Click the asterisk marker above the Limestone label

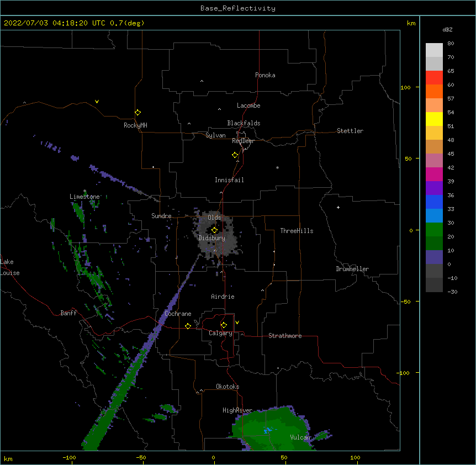pyautogui.click(x=84, y=191)
